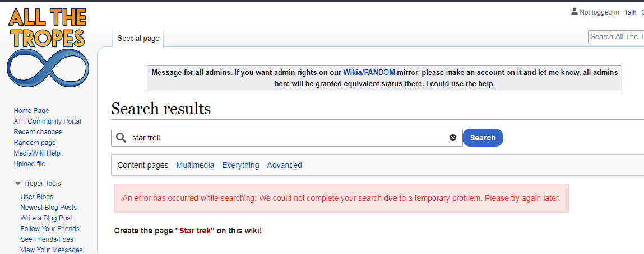
Task: Open ATT Community Portal
Action: (47, 121)
